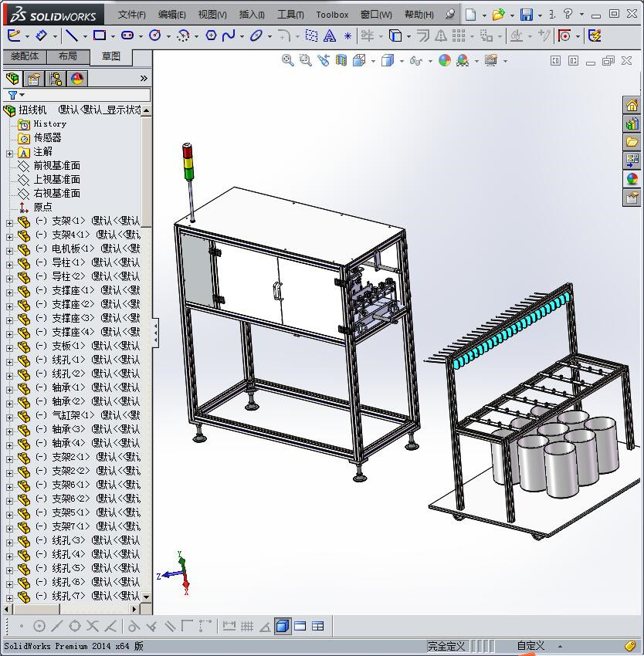
Task: Expand hidden manager tabs with chevron
Action: [x=144, y=78]
